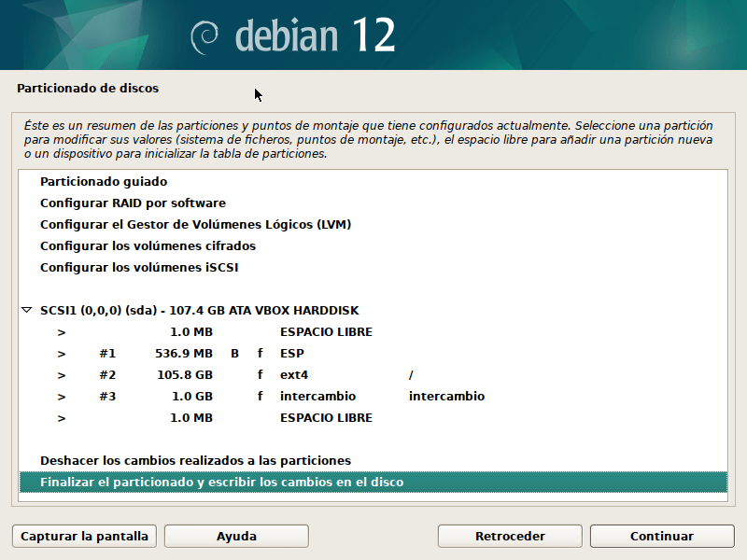Viewport: 747px width, 560px height.
Task: Select partition #2 ext4 105.8 GB row
Action: point(373,375)
